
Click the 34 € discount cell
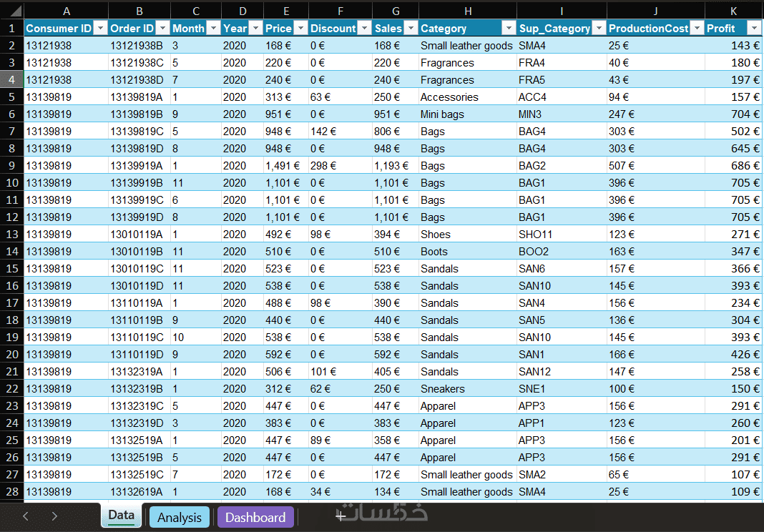coord(340,491)
